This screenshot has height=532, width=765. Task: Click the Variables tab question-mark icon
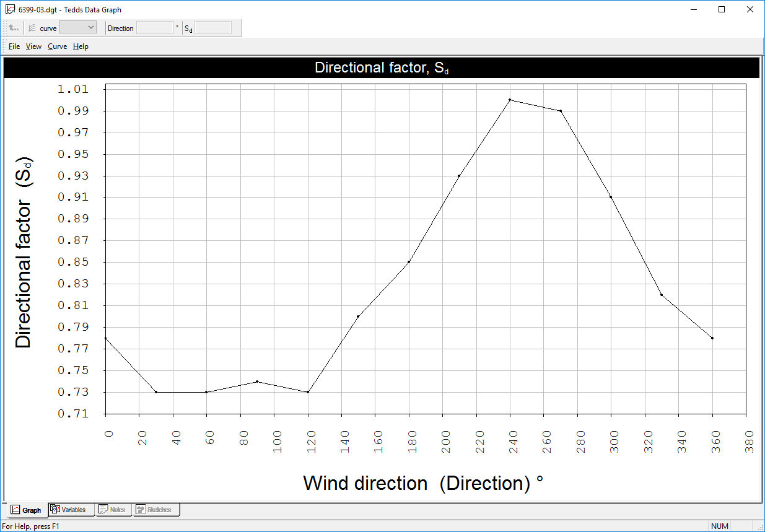tap(55, 509)
